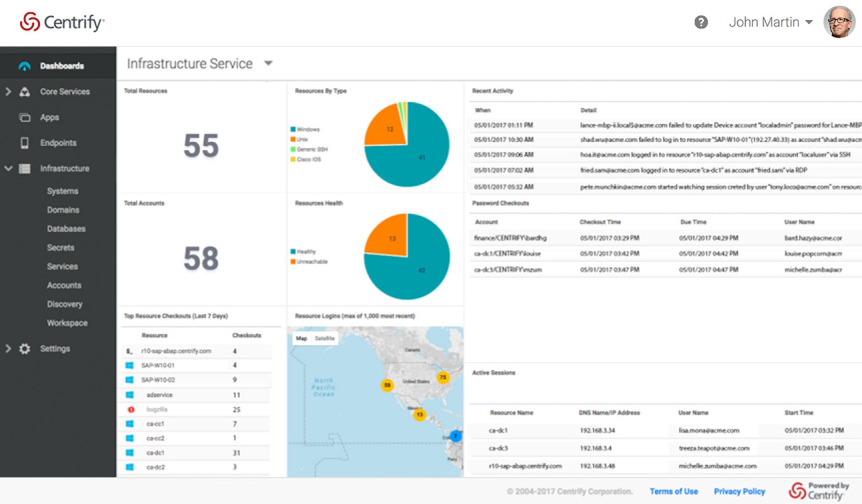Click the Windows icon beside adservice

coord(129,395)
